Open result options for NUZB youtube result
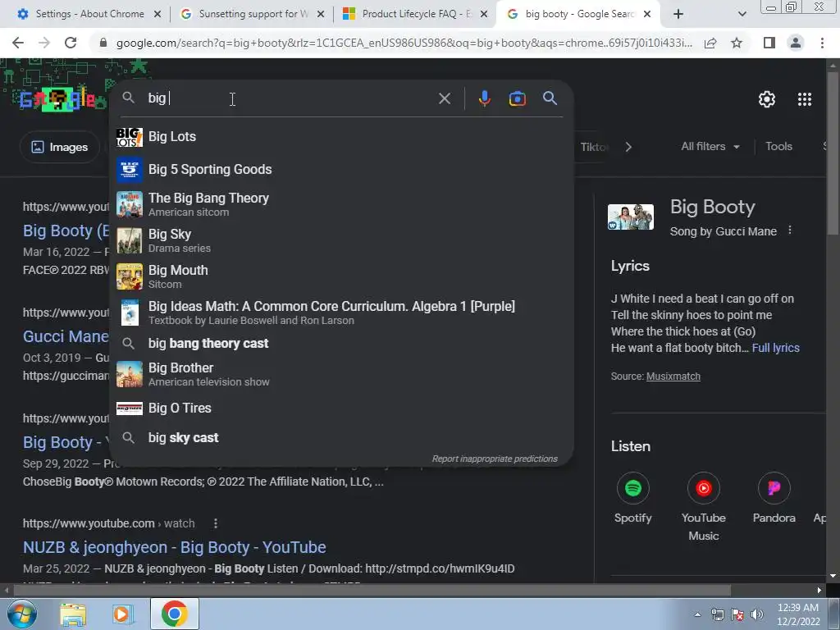This screenshot has height=630, width=840. point(216,523)
